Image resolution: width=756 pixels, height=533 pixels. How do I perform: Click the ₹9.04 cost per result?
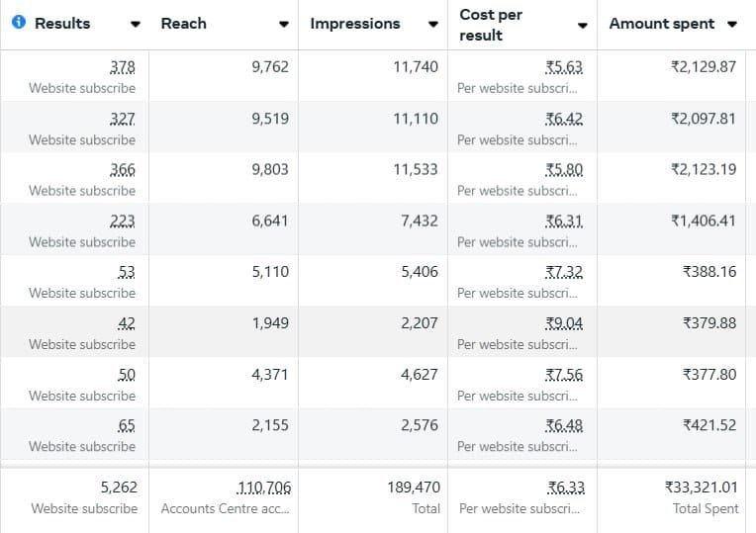(564, 323)
